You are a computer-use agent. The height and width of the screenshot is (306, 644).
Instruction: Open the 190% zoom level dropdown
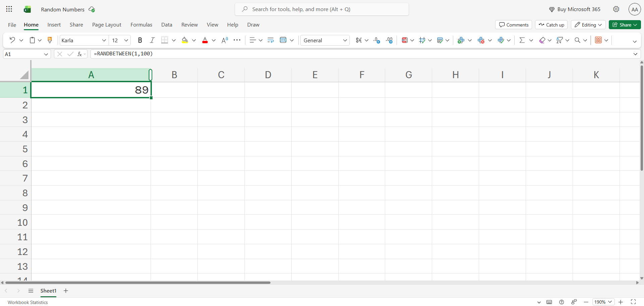(603, 302)
